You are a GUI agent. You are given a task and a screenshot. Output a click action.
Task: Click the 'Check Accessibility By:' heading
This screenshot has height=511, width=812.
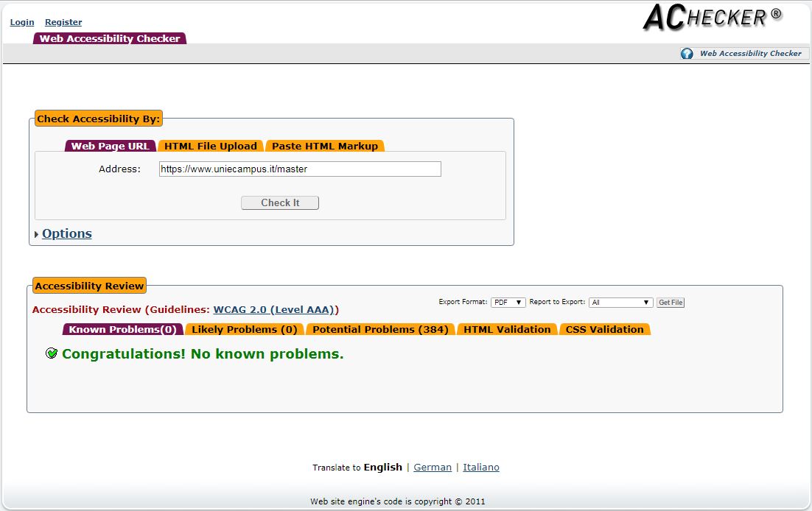coord(99,119)
